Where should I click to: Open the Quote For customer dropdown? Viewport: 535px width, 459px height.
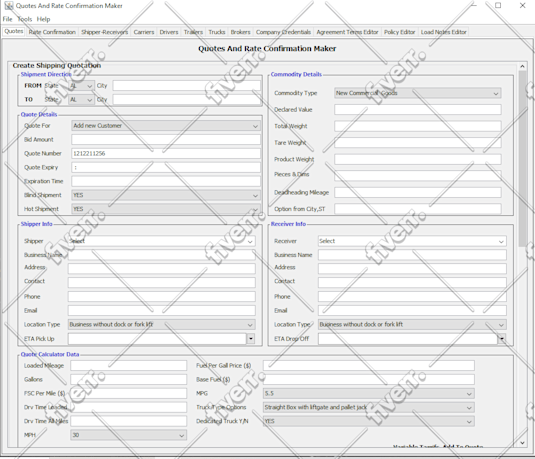coord(166,126)
